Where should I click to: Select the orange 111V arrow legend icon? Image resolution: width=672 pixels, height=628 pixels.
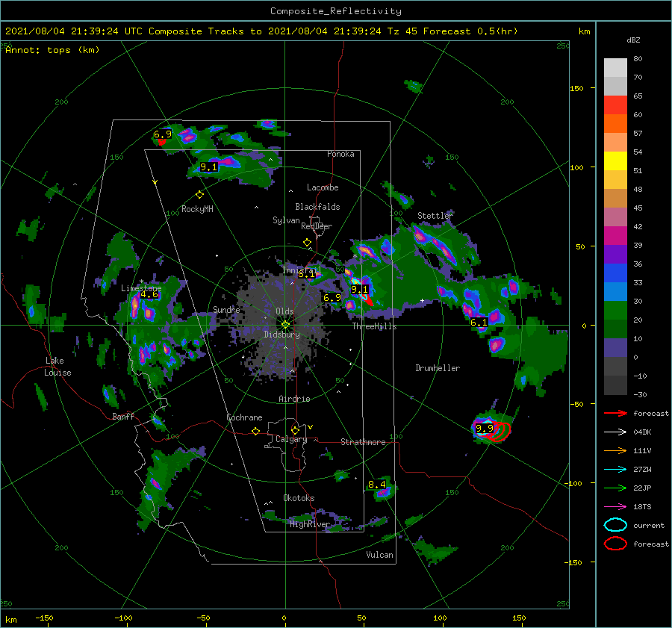(x=615, y=450)
